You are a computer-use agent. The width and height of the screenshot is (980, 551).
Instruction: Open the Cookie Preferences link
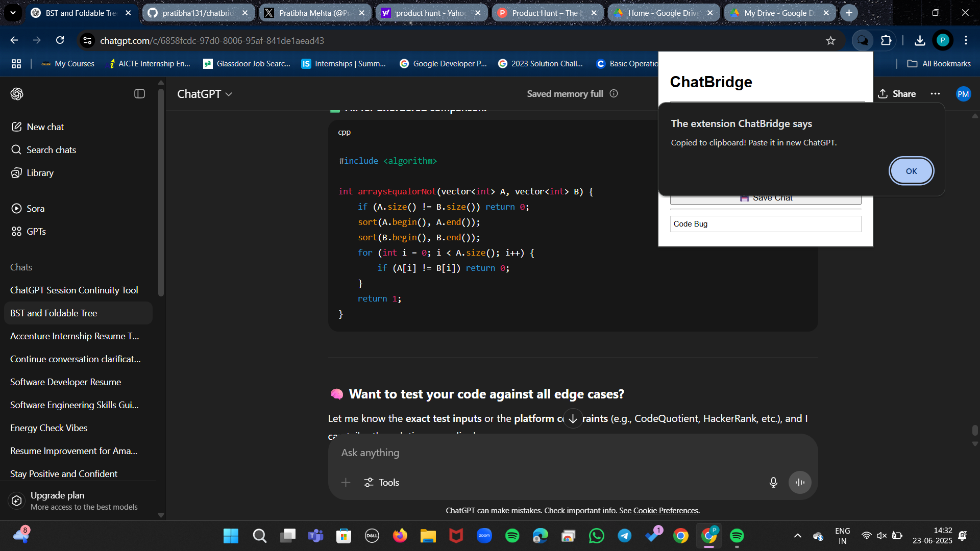point(666,510)
